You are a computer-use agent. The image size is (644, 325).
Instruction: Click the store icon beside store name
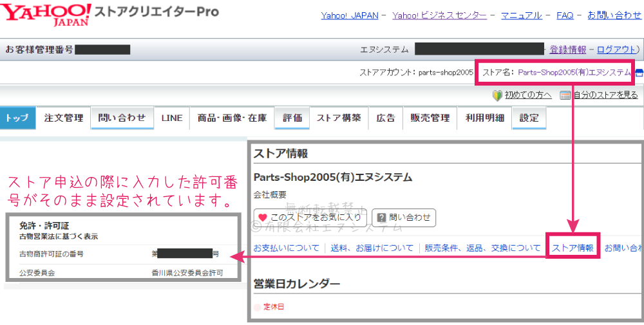coord(639,73)
